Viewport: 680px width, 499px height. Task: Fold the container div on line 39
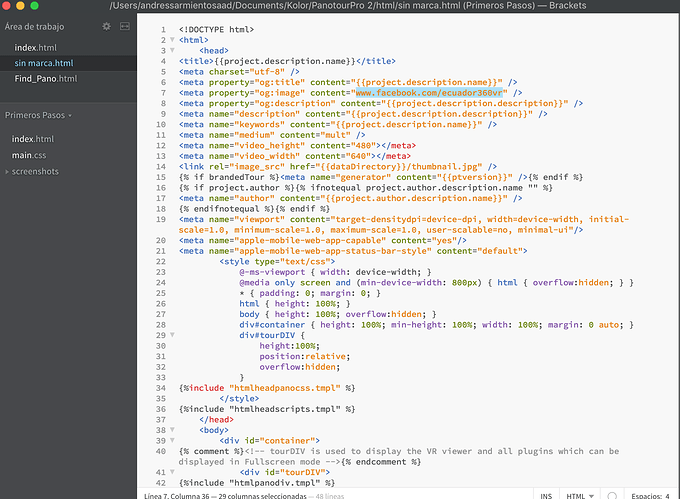tap(170, 439)
